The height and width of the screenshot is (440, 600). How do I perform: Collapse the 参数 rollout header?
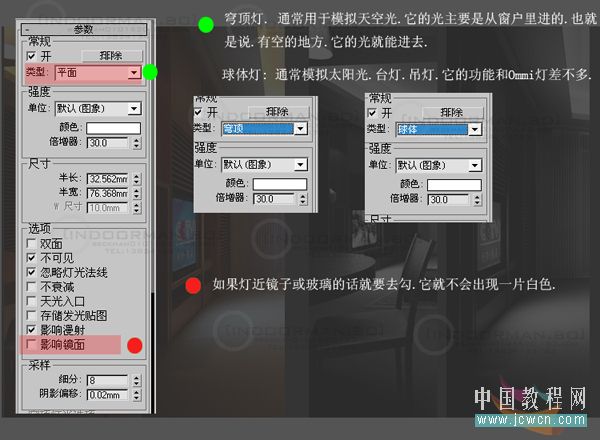click(x=84, y=29)
